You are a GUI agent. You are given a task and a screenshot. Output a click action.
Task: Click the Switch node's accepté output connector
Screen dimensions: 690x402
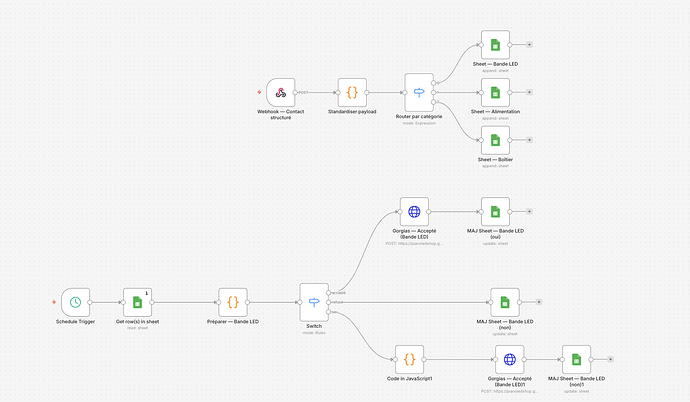[x=329, y=292]
